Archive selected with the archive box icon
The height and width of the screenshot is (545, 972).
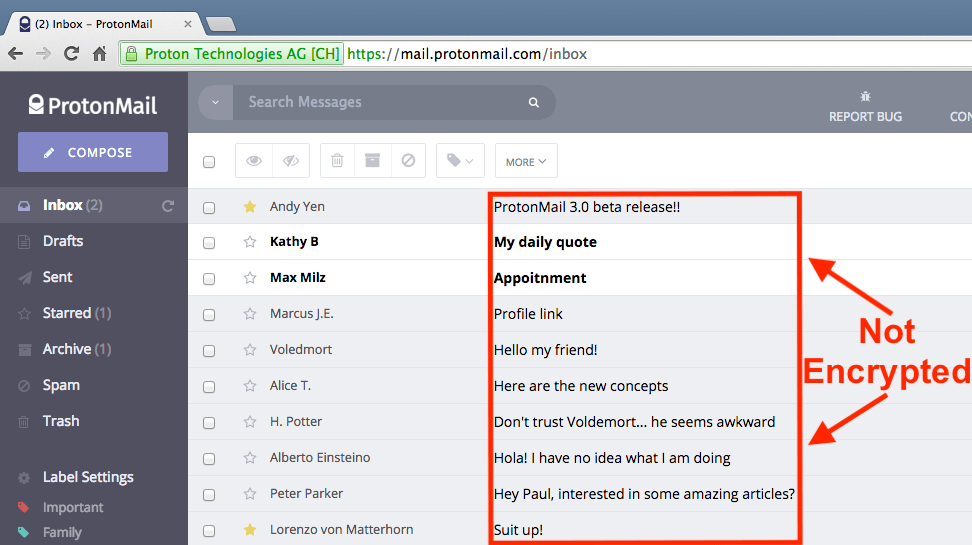pyautogui.click(x=373, y=161)
